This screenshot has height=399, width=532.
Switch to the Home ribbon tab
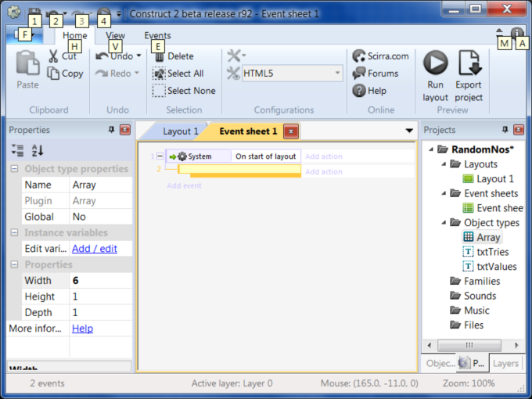point(74,35)
